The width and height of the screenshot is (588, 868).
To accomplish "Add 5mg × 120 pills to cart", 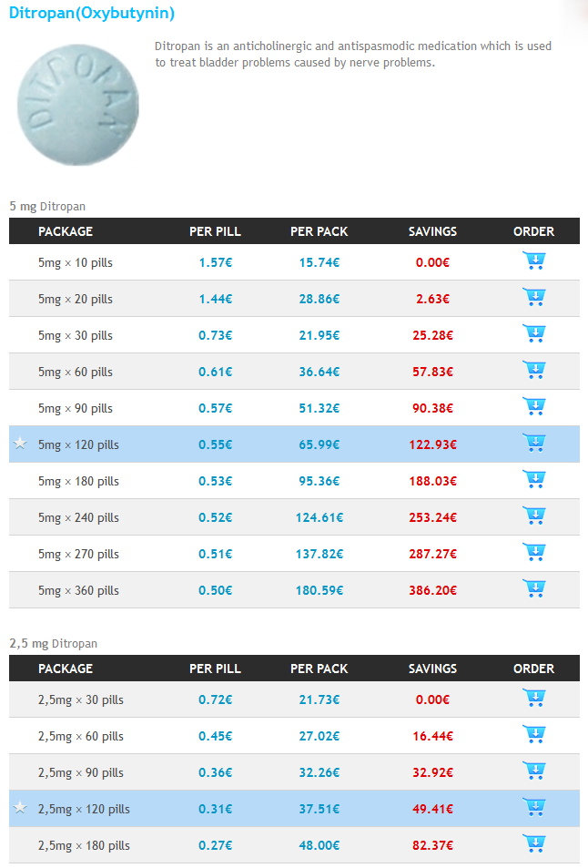I will [533, 444].
